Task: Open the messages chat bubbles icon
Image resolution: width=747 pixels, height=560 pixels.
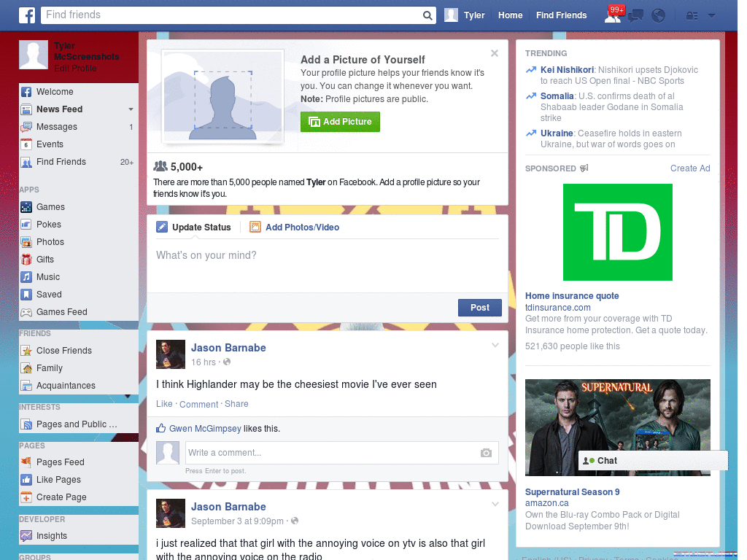Action: click(635, 16)
